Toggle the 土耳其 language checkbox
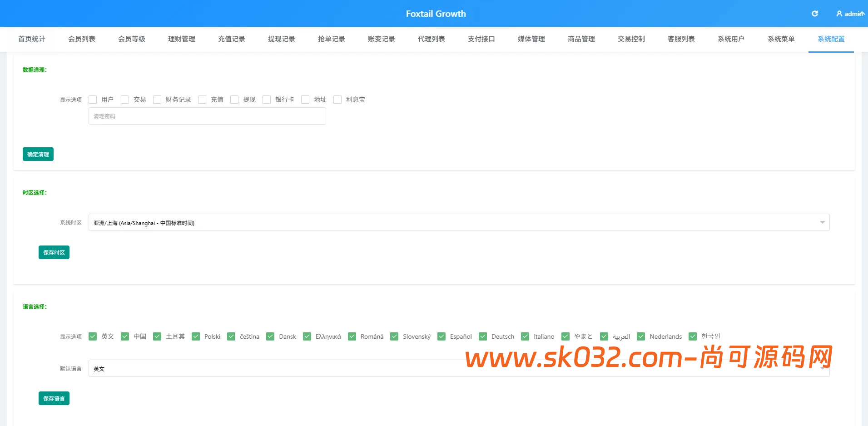The height and width of the screenshot is (426, 868). click(x=157, y=336)
